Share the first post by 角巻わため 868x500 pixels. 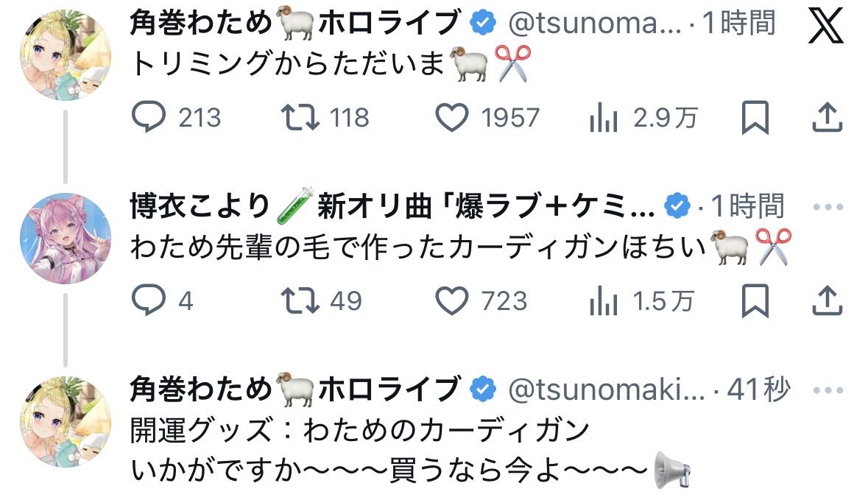[x=826, y=117]
